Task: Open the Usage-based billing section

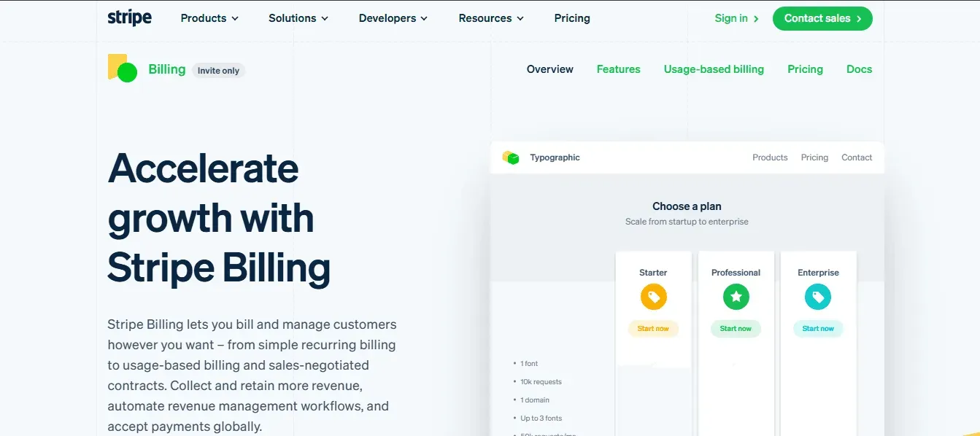Action: click(714, 69)
